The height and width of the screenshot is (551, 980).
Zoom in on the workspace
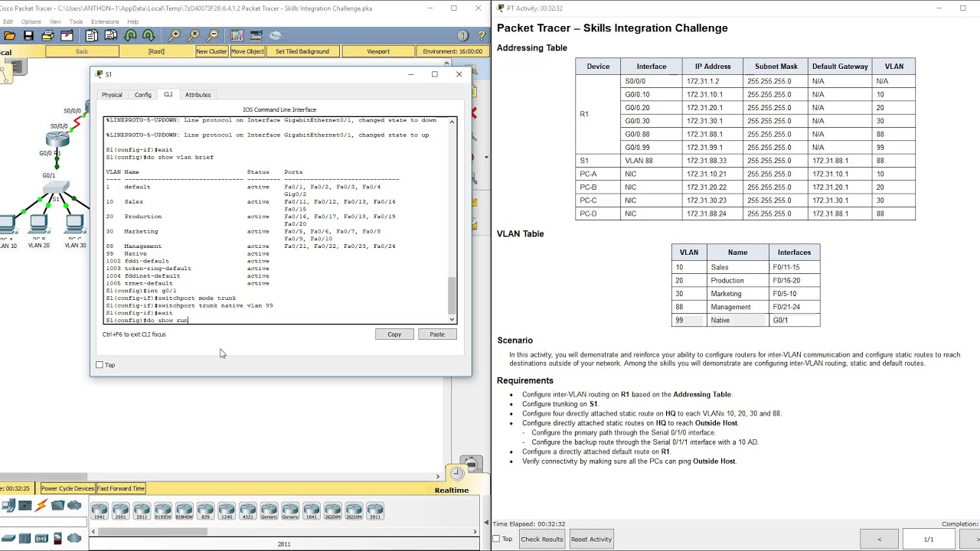point(175,35)
